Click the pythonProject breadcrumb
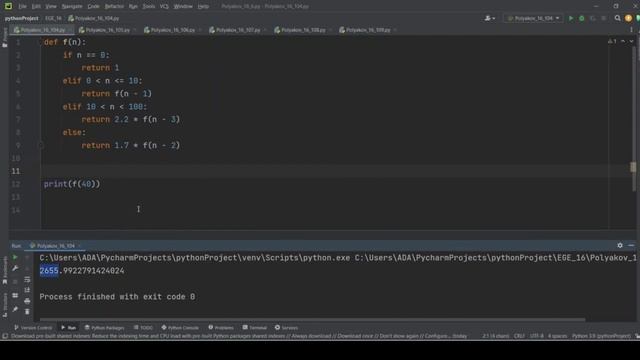Image resolution: width=640 pixels, height=360 pixels. [22, 18]
